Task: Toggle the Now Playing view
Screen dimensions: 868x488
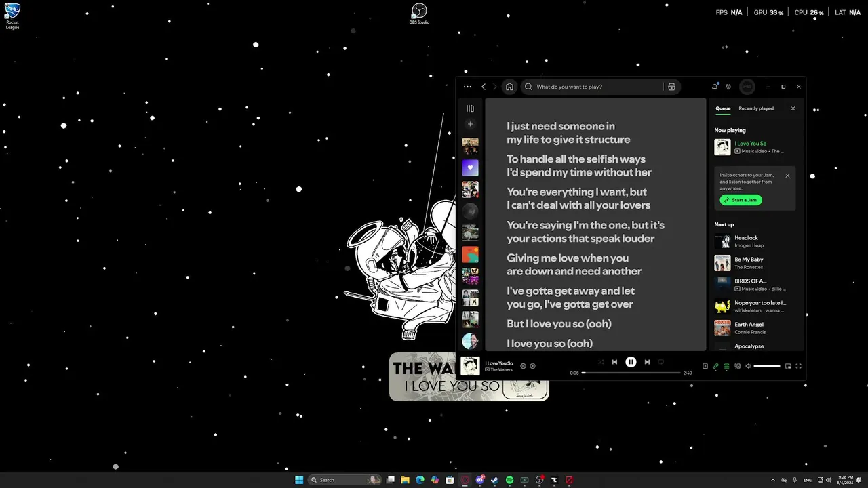Action: [x=705, y=366]
